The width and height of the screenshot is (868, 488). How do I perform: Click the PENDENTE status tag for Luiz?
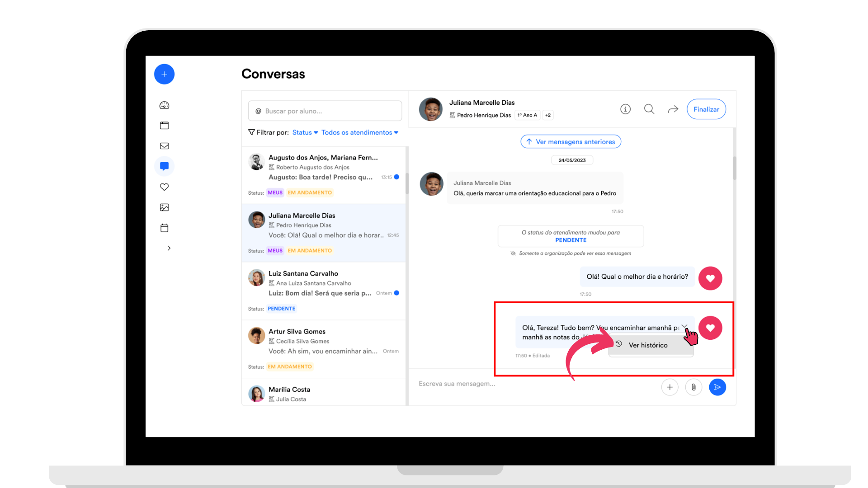(x=281, y=309)
